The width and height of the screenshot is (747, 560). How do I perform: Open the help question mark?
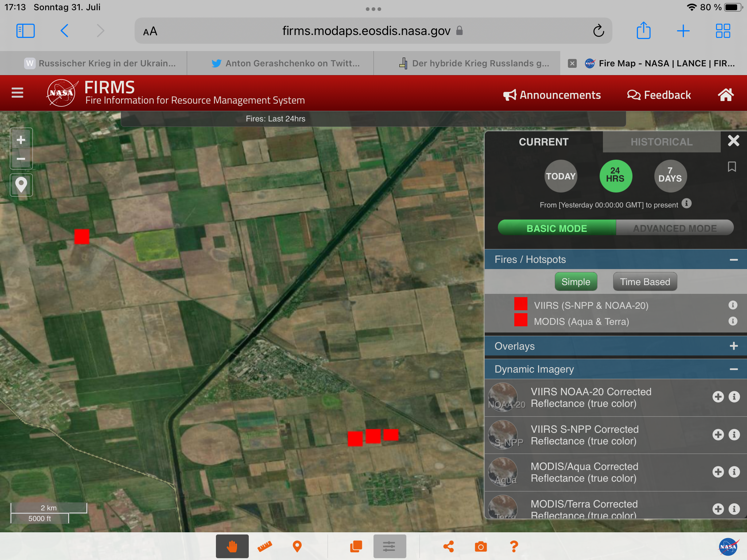click(x=514, y=546)
